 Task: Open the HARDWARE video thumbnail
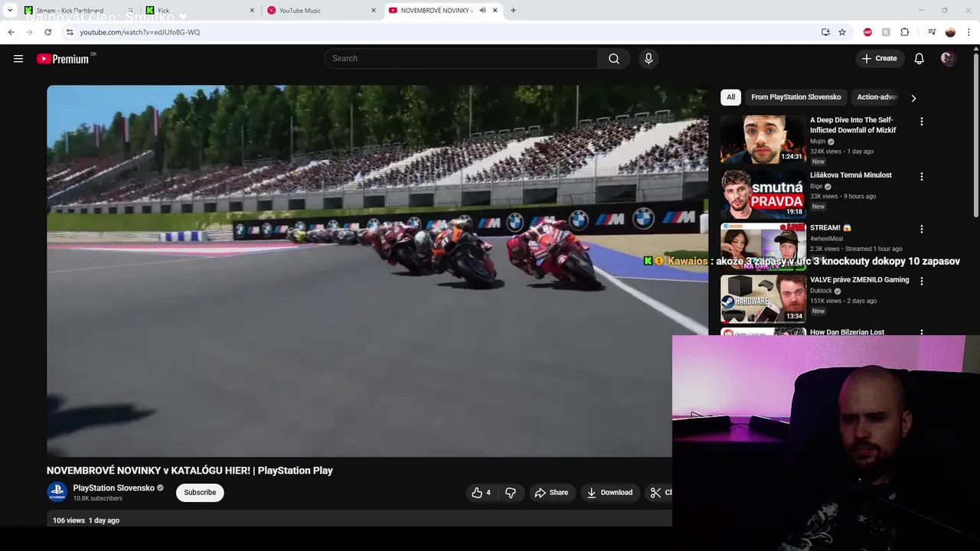(x=763, y=298)
